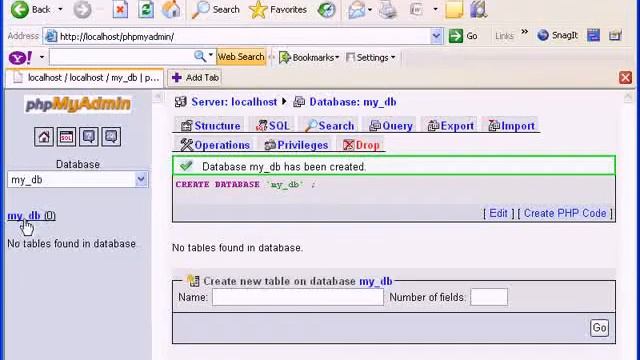
Task: Open the Privileges tab
Action: click(296, 145)
